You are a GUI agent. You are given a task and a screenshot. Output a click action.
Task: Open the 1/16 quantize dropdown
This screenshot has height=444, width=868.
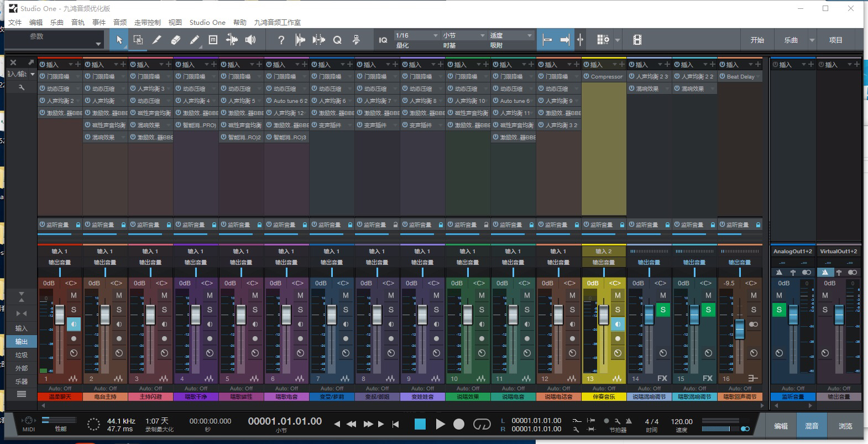pyautogui.click(x=417, y=35)
